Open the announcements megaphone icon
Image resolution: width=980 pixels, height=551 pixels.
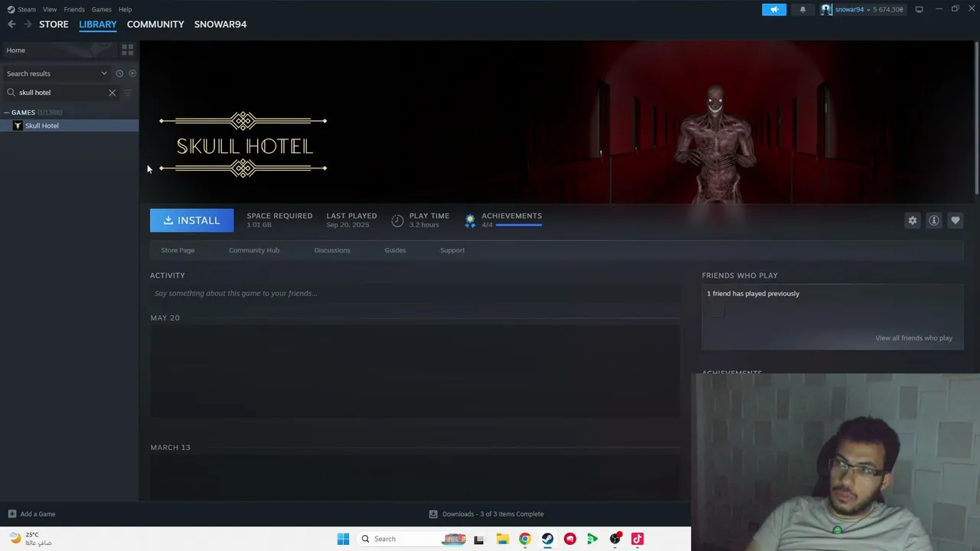pos(774,9)
